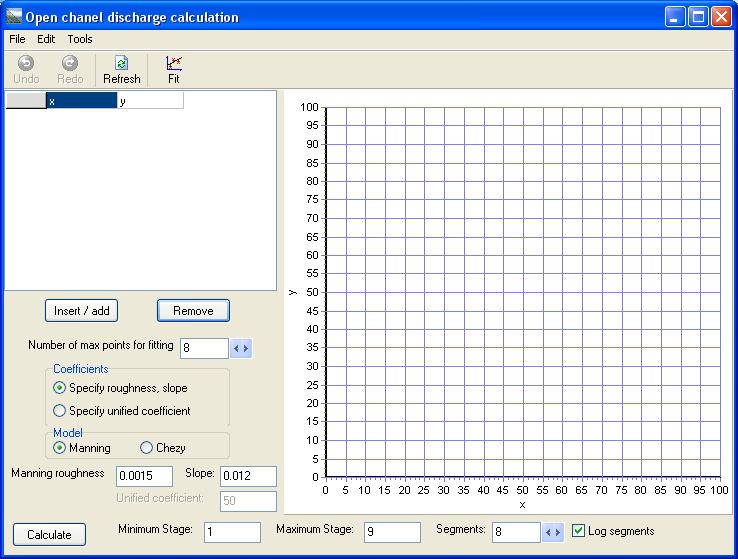The image size is (738, 559).
Task: Select the y column header
Action: pos(150,101)
